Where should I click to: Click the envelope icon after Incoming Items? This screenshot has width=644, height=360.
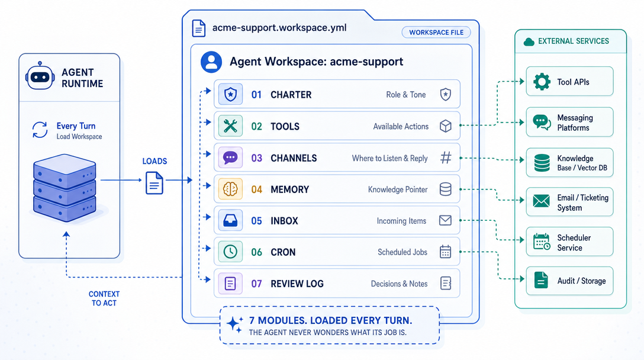pos(446,221)
